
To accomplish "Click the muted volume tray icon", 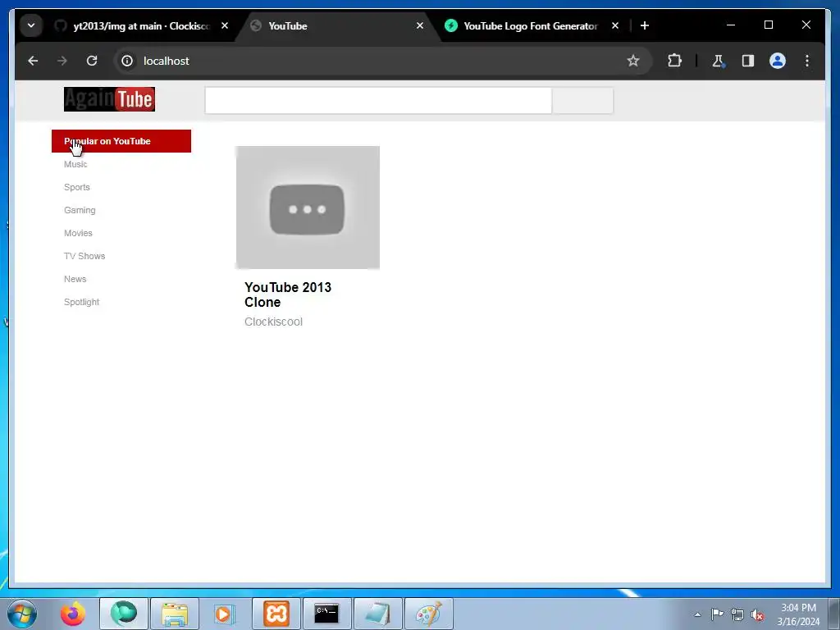I will (757, 615).
